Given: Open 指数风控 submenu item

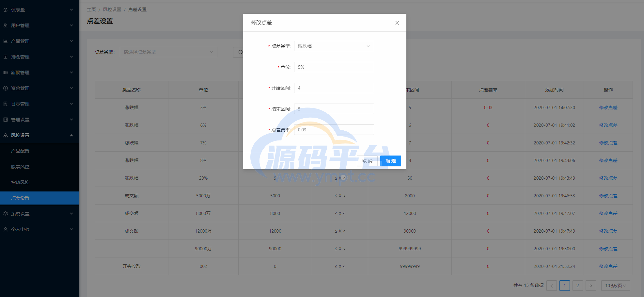Looking at the screenshot, I should point(39,182).
